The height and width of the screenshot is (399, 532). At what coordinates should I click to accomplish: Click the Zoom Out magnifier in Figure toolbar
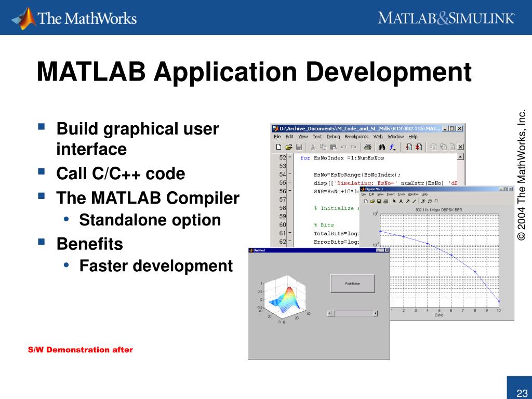point(430,201)
